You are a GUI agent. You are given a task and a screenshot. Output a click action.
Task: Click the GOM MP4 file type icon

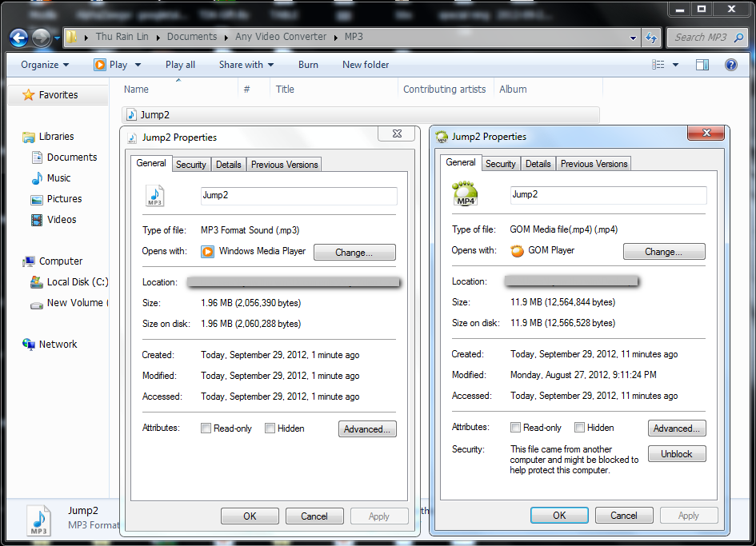[465, 193]
